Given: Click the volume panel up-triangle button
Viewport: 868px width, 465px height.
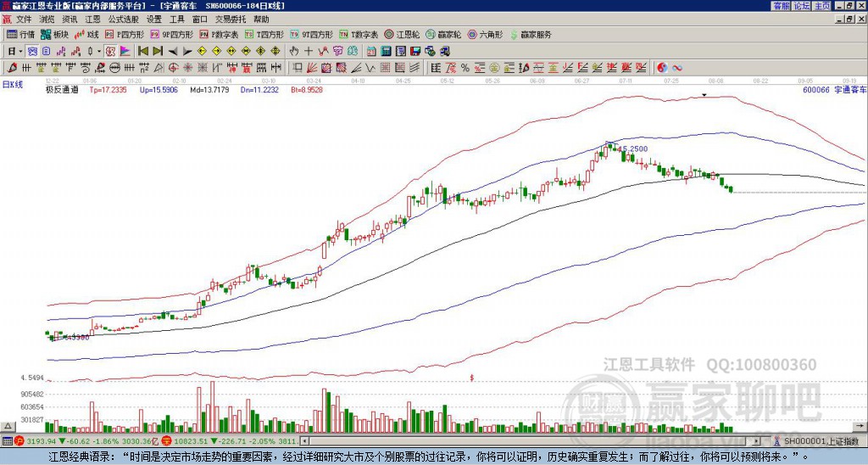Looking at the screenshot, I should point(8,426).
